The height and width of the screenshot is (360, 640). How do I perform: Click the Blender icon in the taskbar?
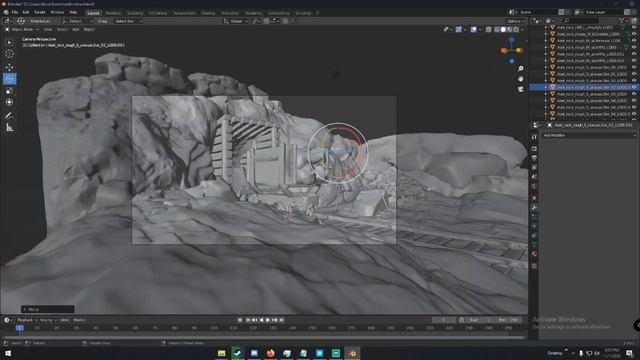click(352, 353)
